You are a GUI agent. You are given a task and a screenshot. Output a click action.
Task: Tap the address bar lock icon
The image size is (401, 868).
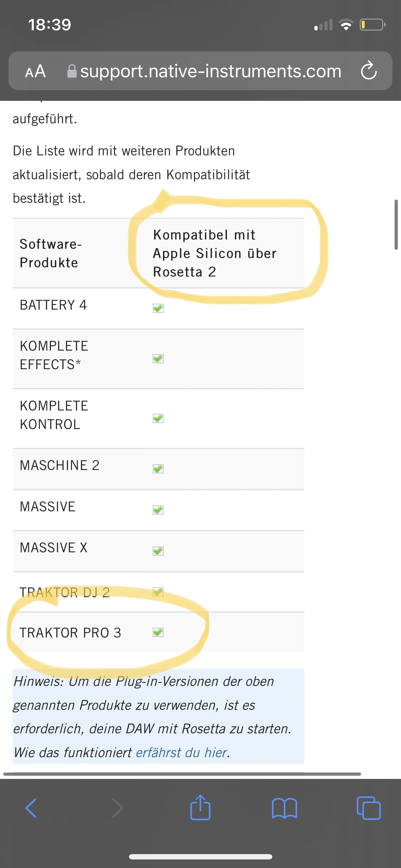coord(72,71)
